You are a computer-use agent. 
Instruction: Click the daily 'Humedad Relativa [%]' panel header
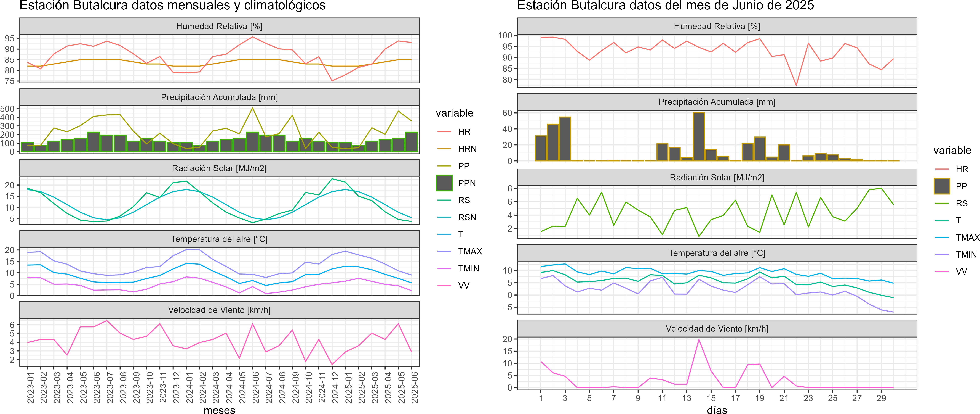click(717, 26)
